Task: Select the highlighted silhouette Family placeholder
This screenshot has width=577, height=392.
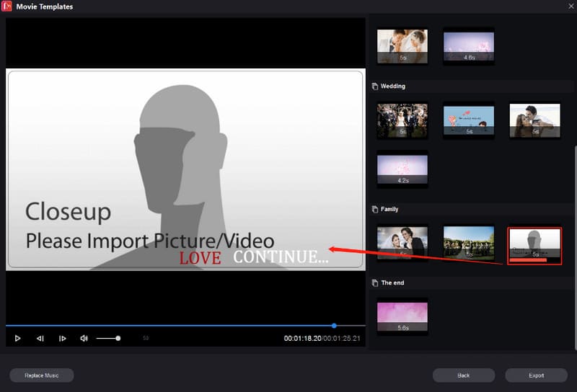Action: [x=534, y=245]
